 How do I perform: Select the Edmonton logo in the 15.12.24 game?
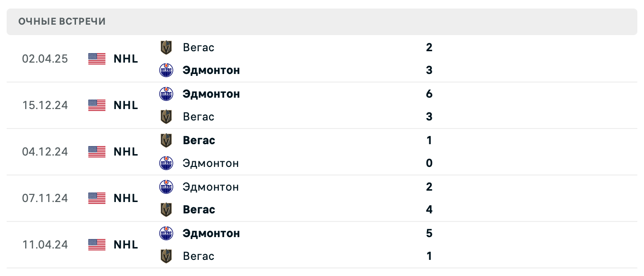click(166, 94)
